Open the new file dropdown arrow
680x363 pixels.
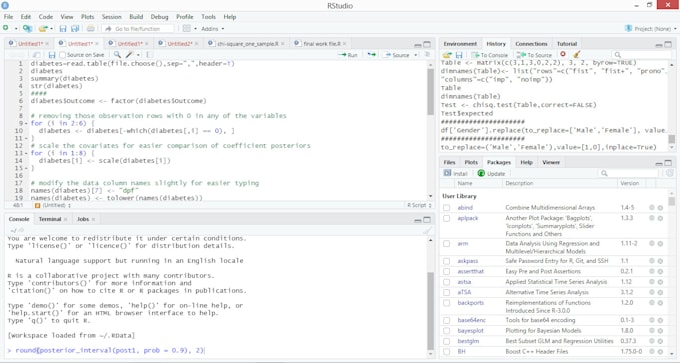[16, 29]
